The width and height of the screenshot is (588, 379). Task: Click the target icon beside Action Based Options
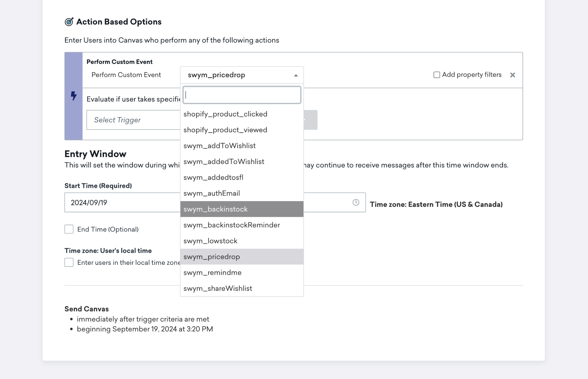69,22
